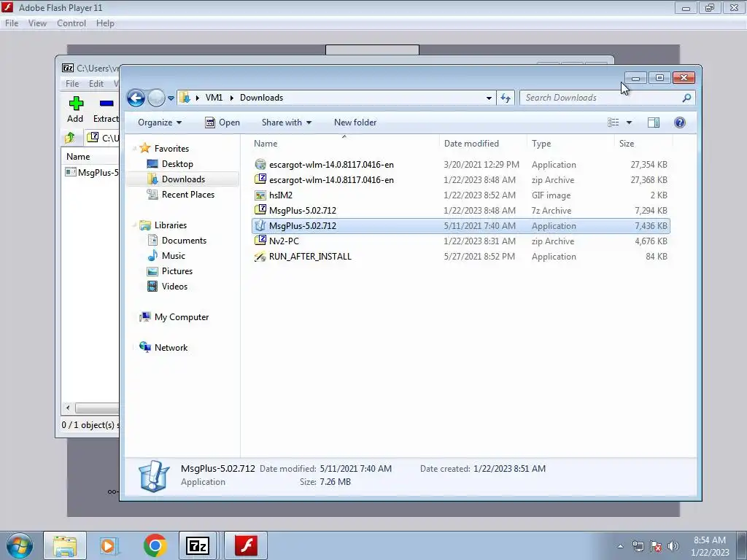Select Downloads in Favorites

[x=183, y=179]
